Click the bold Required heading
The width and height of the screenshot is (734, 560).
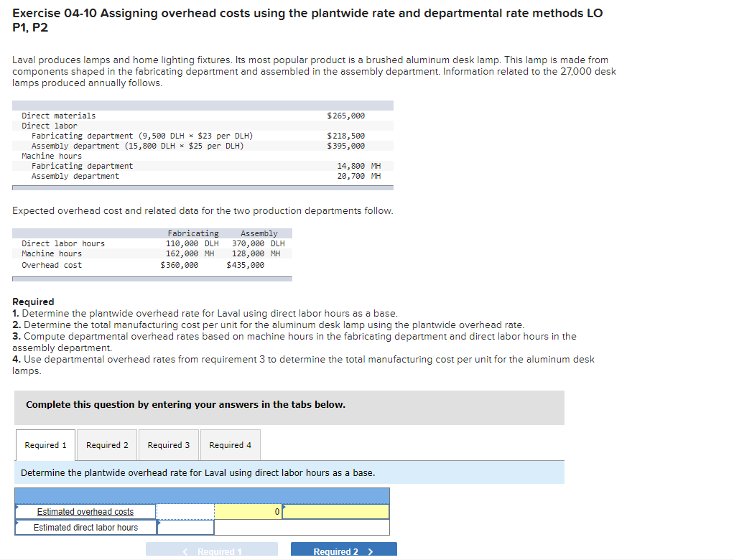pos(33,302)
